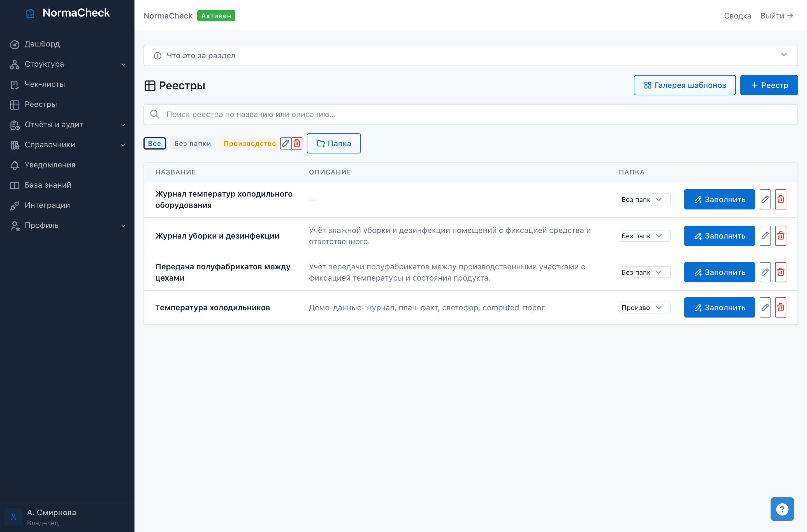This screenshot has width=807, height=532.
Task: Delete Журнал температур холодильного оборудования trash icon
Action: 780,199
